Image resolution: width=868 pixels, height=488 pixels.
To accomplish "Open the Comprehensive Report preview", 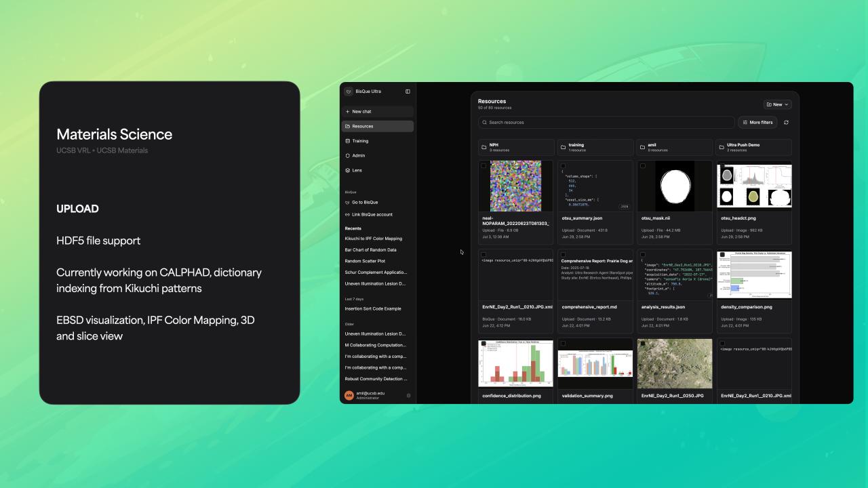I will pyautogui.click(x=595, y=274).
